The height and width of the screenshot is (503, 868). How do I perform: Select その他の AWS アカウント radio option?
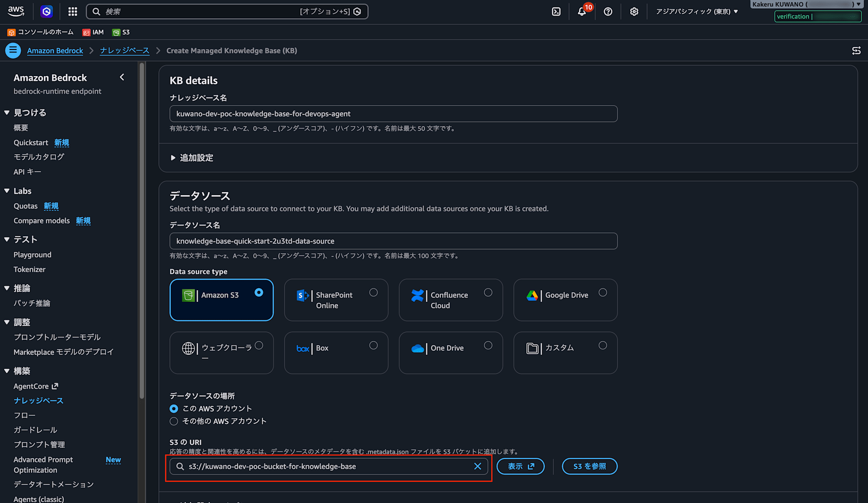point(174,421)
